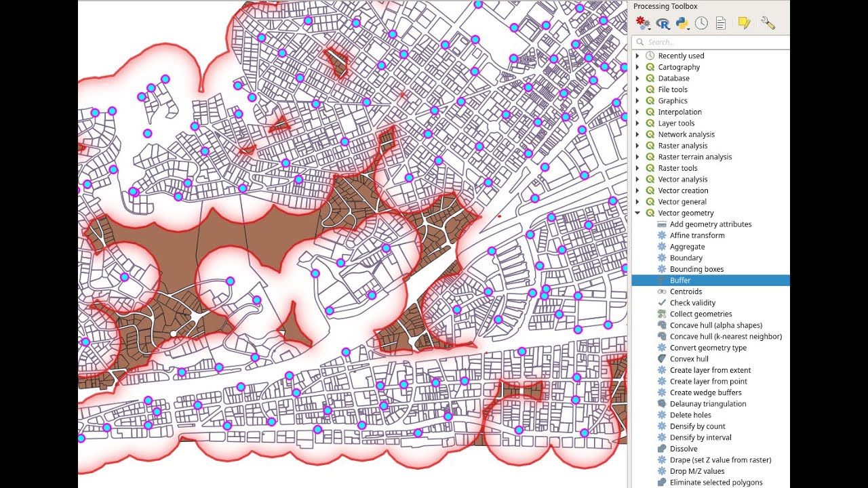Click the icon beside Convex hull
Screen dimensions: 868x488
tap(662, 359)
